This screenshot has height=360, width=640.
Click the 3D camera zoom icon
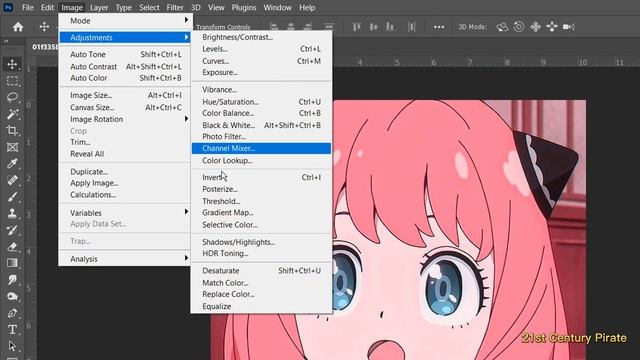[x=569, y=27]
